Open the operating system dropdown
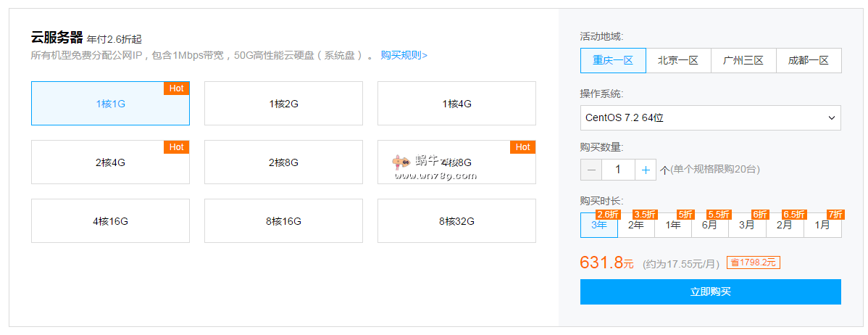The width and height of the screenshot is (868, 335). point(710,117)
